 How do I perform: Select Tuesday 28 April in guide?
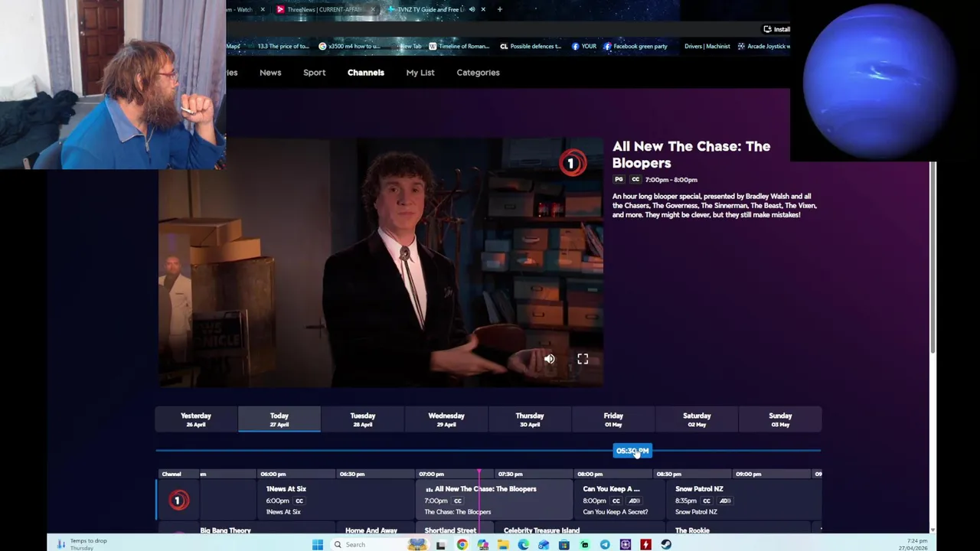pyautogui.click(x=363, y=419)
